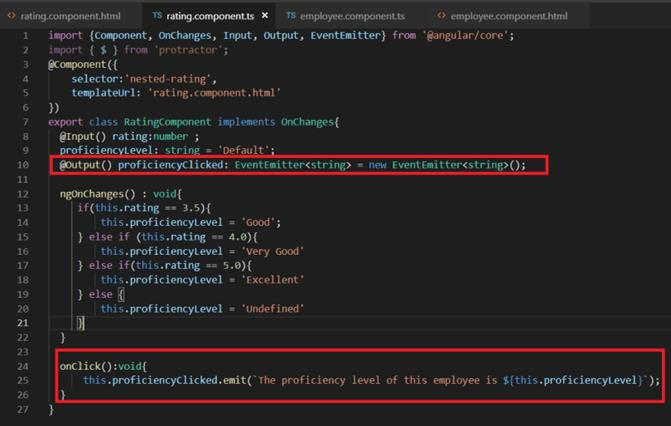Image resolution: width=671 pixels, height=426 pixels.
Task: Click @Output() decorator on line 10
Action: tap(86, 165)
